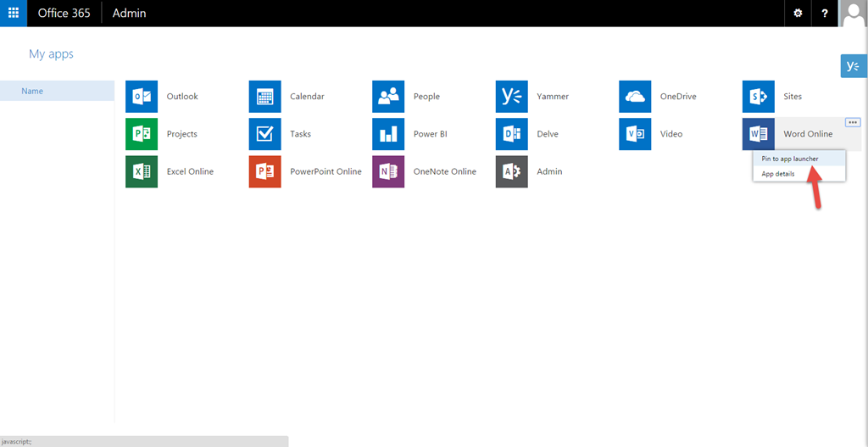The width and height of the screenshot is (868, 447).
Task: Open the People app tile icon
Action: pyautogui.click(x=388, y=97)
